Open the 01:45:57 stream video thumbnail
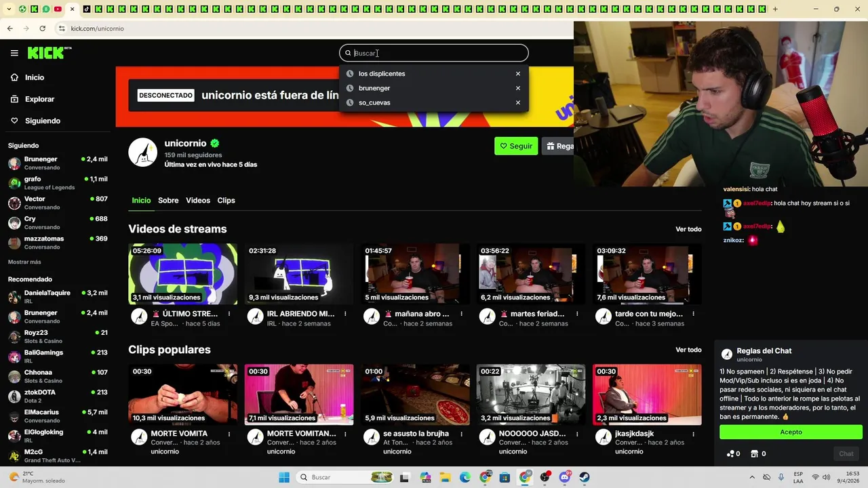 click(x=415, y=274)
